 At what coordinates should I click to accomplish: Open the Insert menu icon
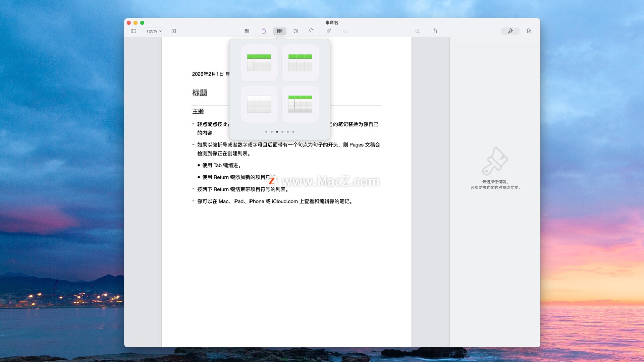pos(247,31)
